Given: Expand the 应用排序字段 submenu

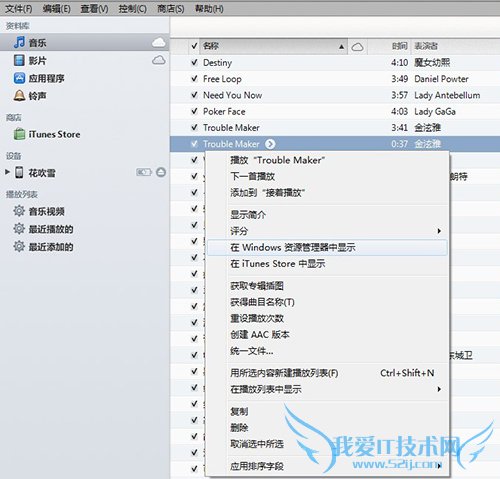Looking at the screenshot, I should point(439,466).
